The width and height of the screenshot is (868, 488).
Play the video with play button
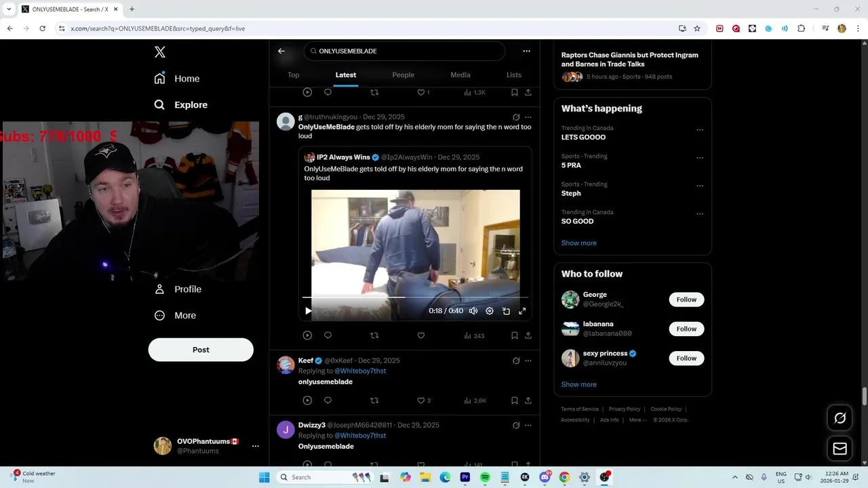pyautogui.click(x=308, y=311)
